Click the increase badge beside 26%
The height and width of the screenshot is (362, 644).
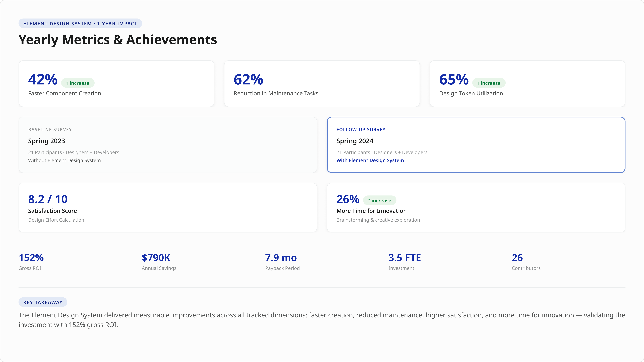[x=380, y=200]
